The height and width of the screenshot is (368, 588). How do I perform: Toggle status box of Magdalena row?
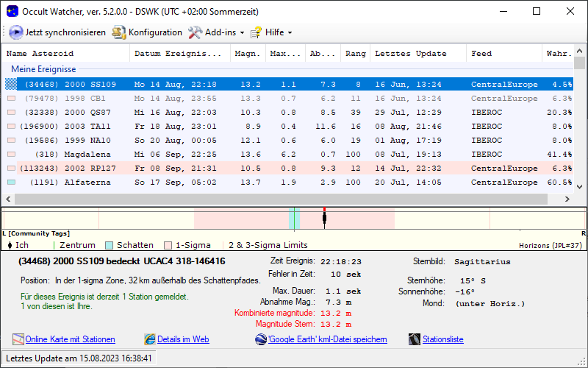click(x=11, y=154)
